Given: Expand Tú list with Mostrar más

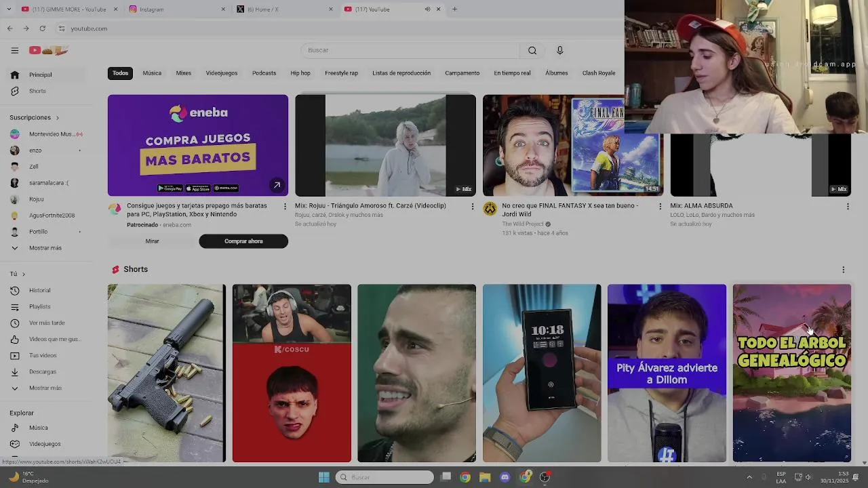Looking at the screenshot, I should point(44,388).
